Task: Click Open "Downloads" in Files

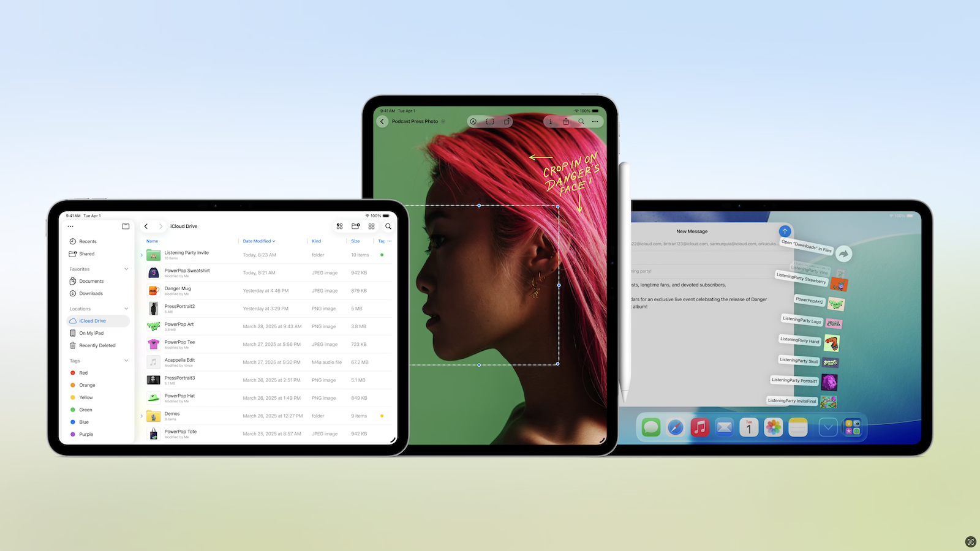Action: (806, 246)
